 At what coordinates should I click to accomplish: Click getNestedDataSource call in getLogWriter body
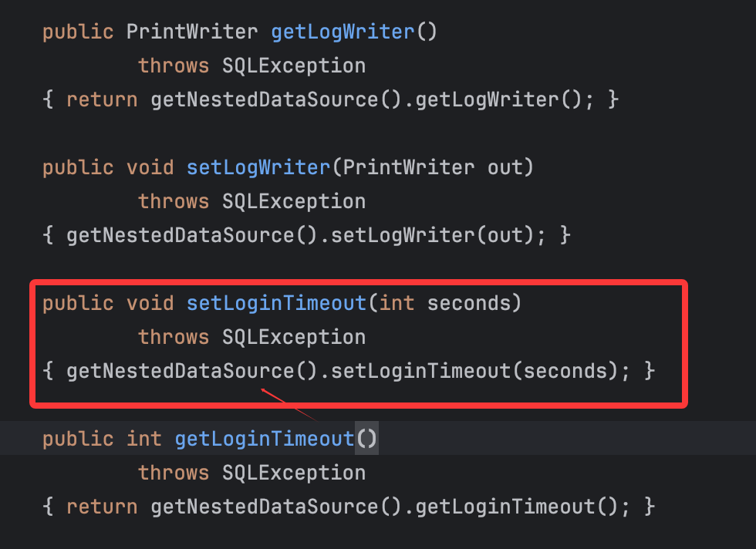tap(264, 99)
